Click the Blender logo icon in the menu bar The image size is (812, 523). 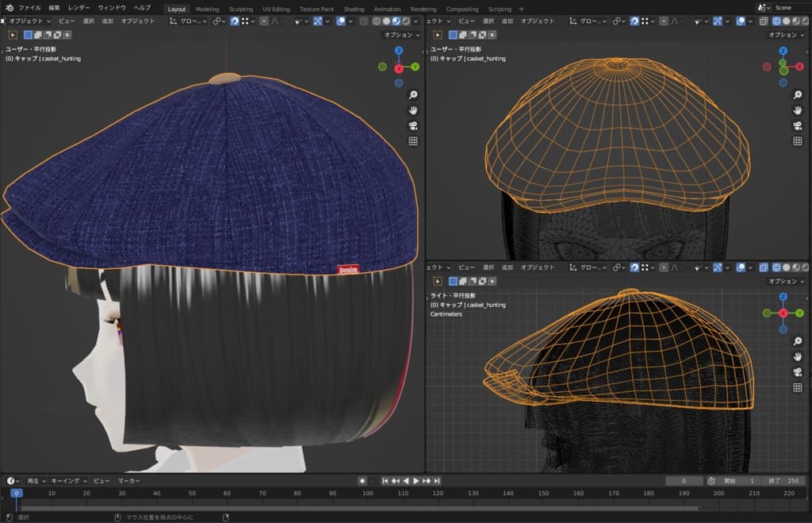pyautogui.click(x=9, y=8)
